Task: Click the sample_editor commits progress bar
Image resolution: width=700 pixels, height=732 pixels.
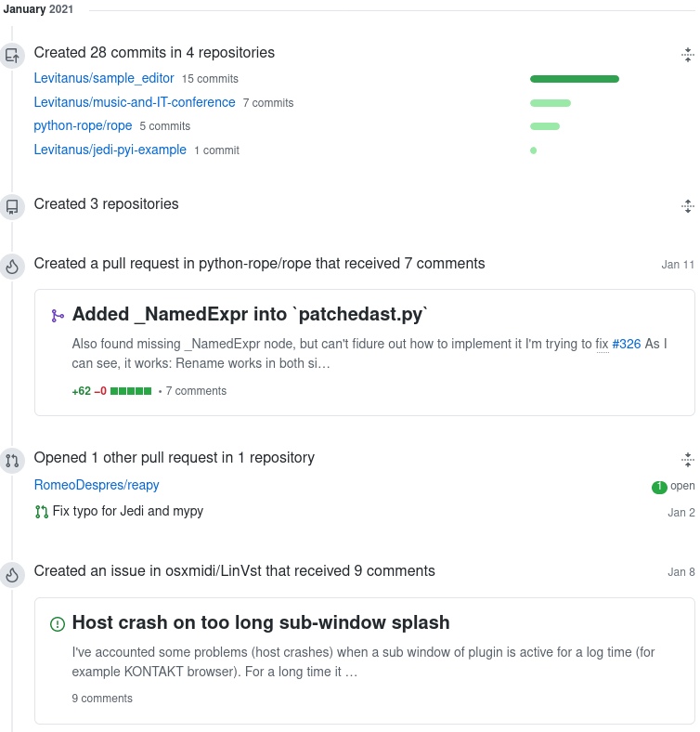Action: point(574,79)
